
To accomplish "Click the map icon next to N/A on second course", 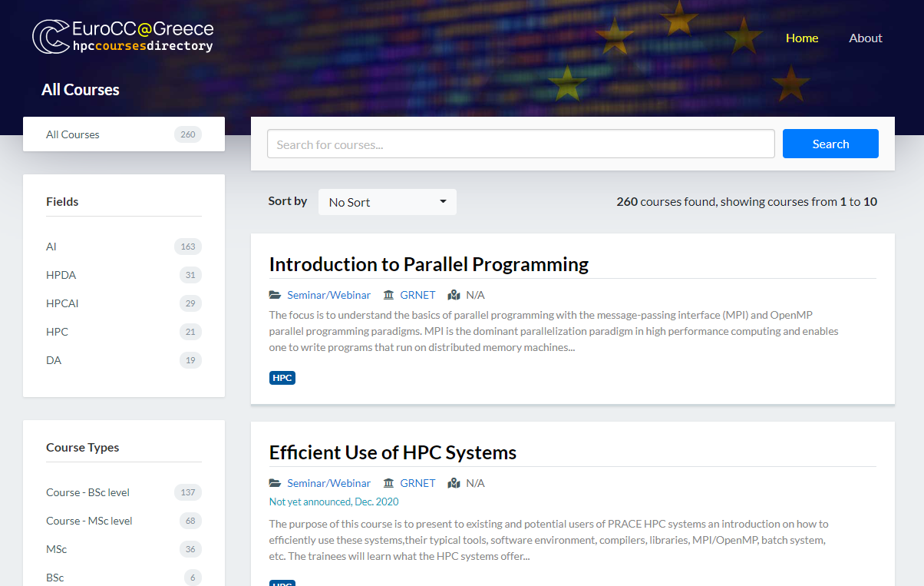I will tap(454, 482).
